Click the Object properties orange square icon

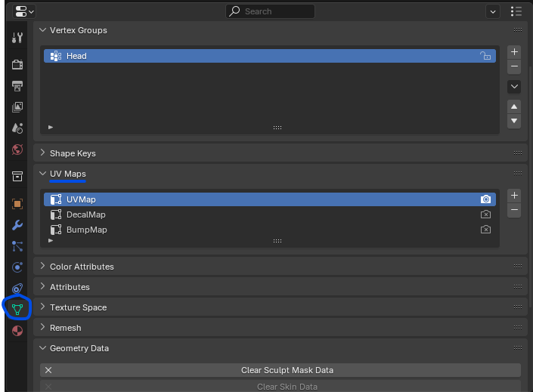coord(17,204)
